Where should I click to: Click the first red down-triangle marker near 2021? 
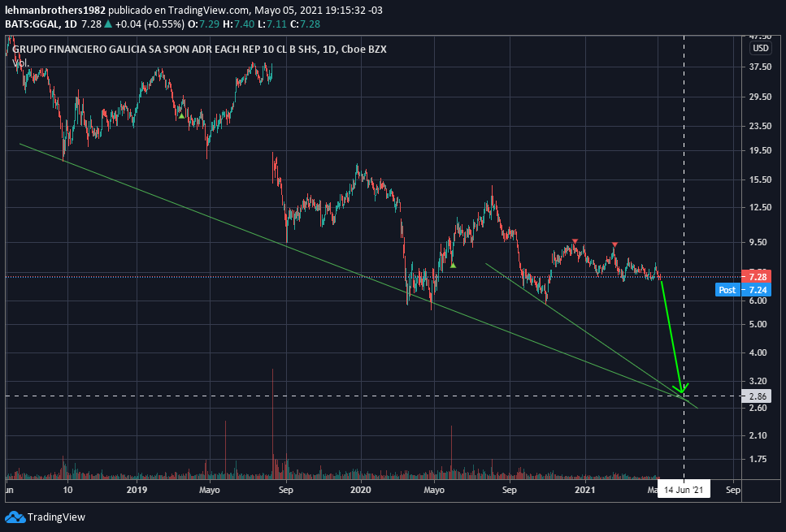coord(575,241)
